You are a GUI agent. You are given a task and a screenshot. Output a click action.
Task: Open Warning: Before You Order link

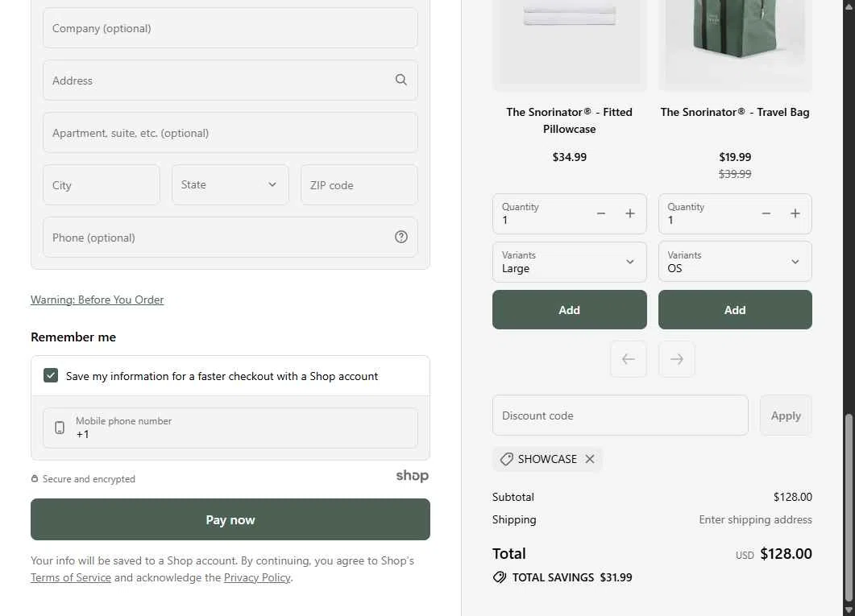[97, 300]
